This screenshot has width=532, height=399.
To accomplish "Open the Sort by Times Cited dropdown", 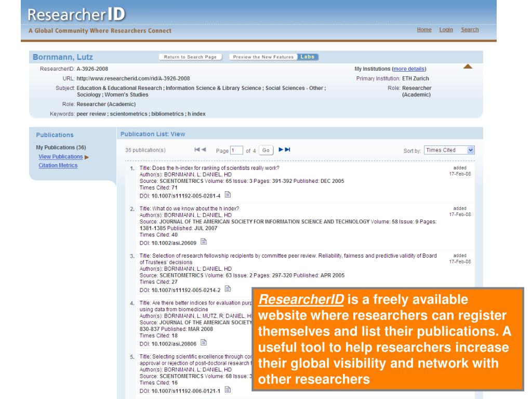I will [449, 150].
